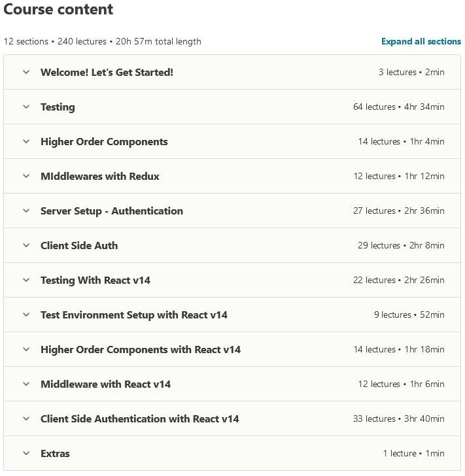Click chevron beside Server Setup - Authentication
Image resolution: width=465 pixels, height=476 pixels.
point(26,211)
